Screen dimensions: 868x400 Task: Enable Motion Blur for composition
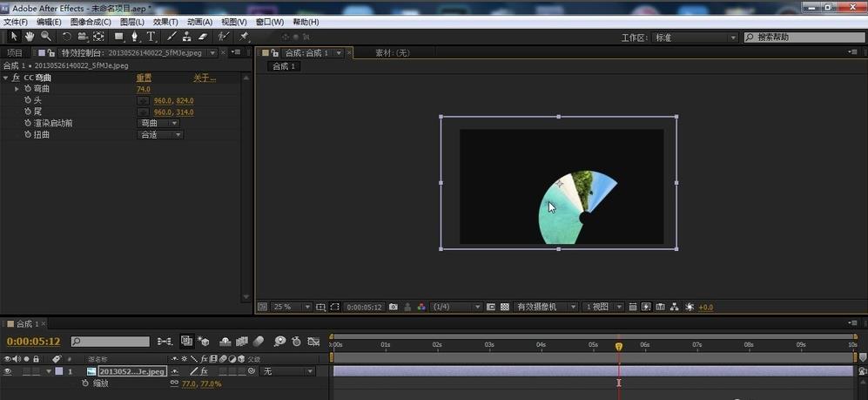pyautogui.click(x=258, y=342)
